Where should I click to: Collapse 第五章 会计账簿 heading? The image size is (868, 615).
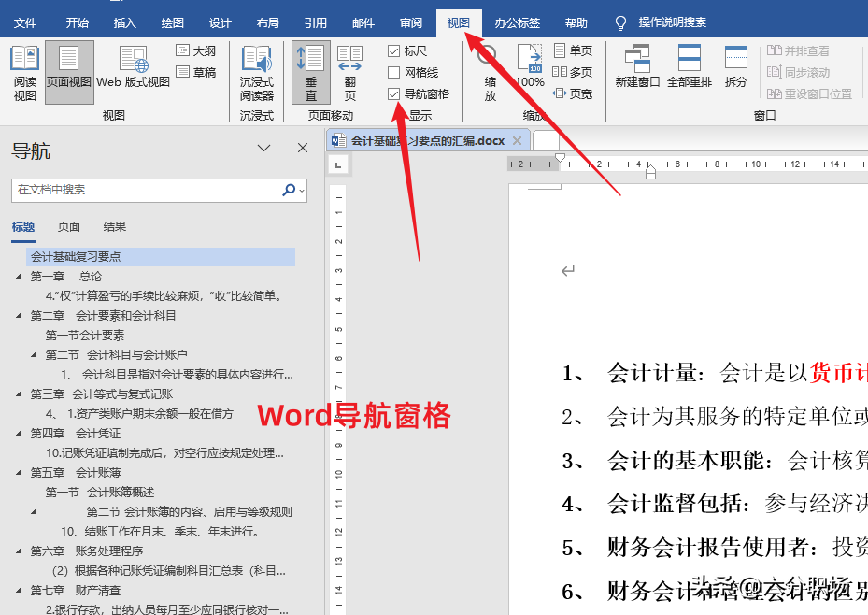click(19, 472)
